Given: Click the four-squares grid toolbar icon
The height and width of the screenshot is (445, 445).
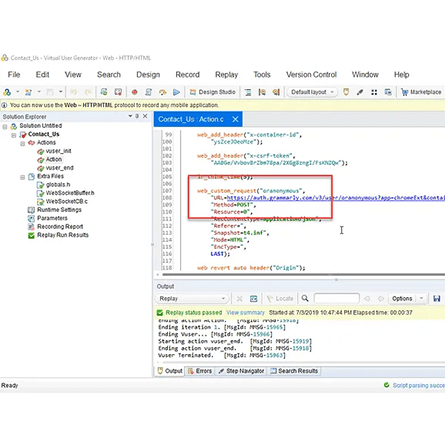Looking at the screenshot, I should (x=374, y=92).
